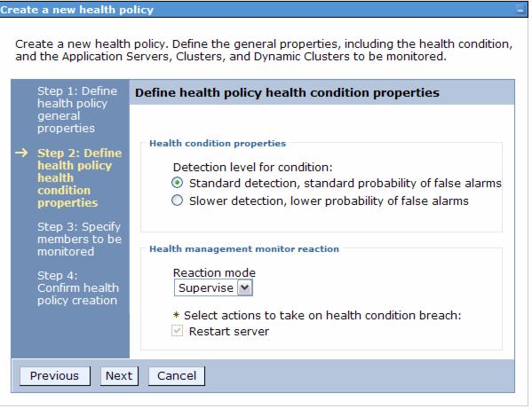Click the Health condition properties legend

pos(218,144)
